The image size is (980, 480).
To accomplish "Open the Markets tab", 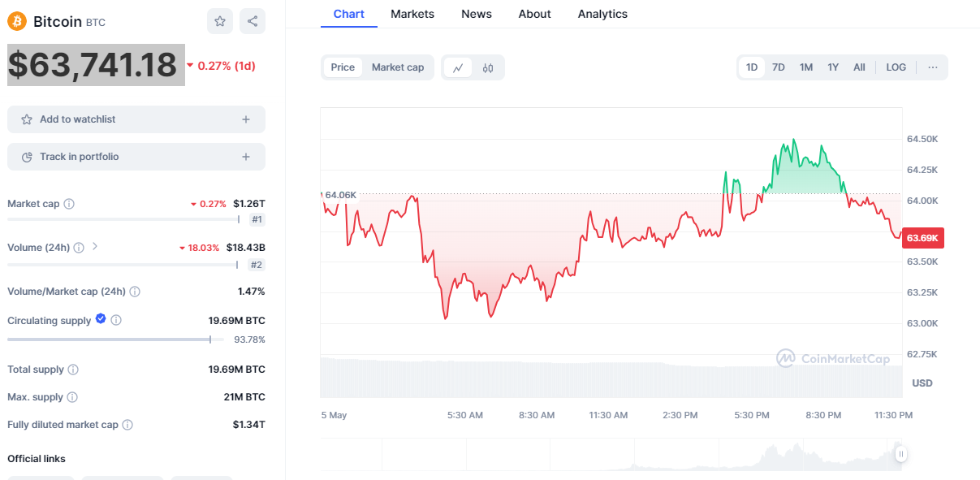I will tap(412, 14).
